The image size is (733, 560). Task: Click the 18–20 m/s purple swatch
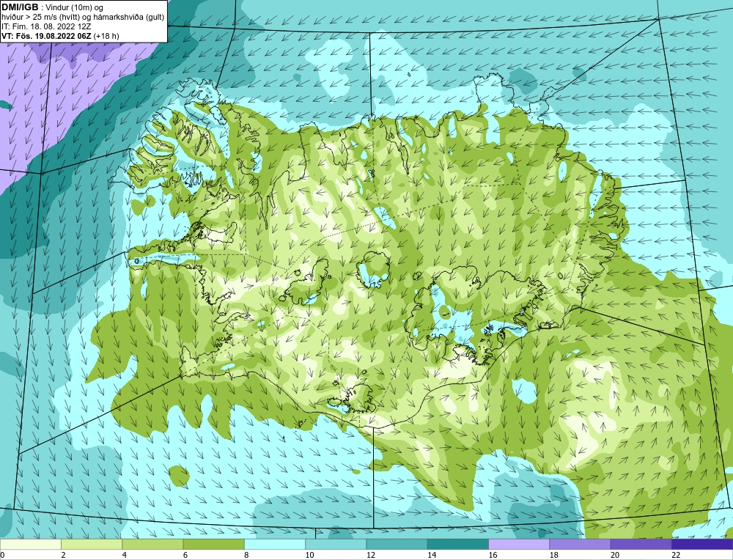point(580,544)
